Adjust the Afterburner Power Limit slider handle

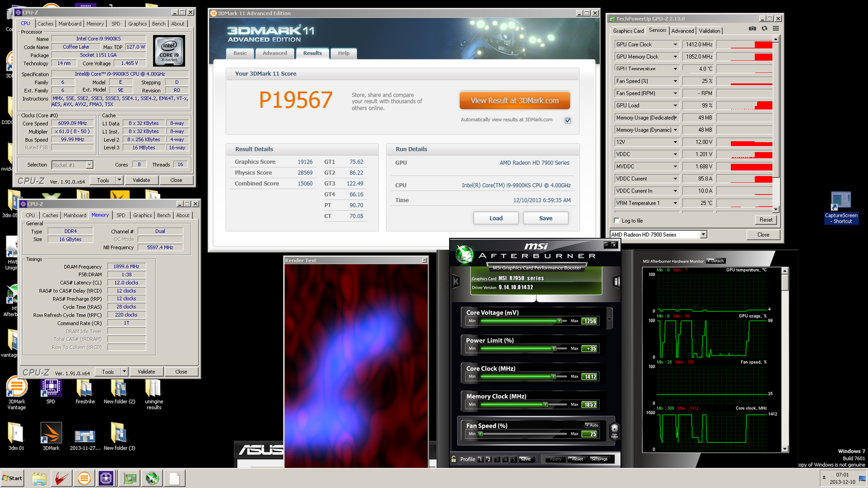554,348
